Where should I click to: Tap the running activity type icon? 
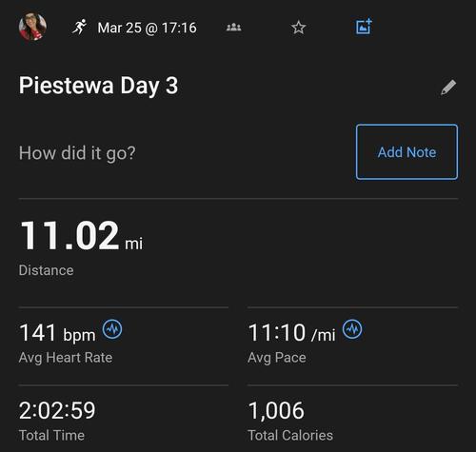[x=79, y=27]
